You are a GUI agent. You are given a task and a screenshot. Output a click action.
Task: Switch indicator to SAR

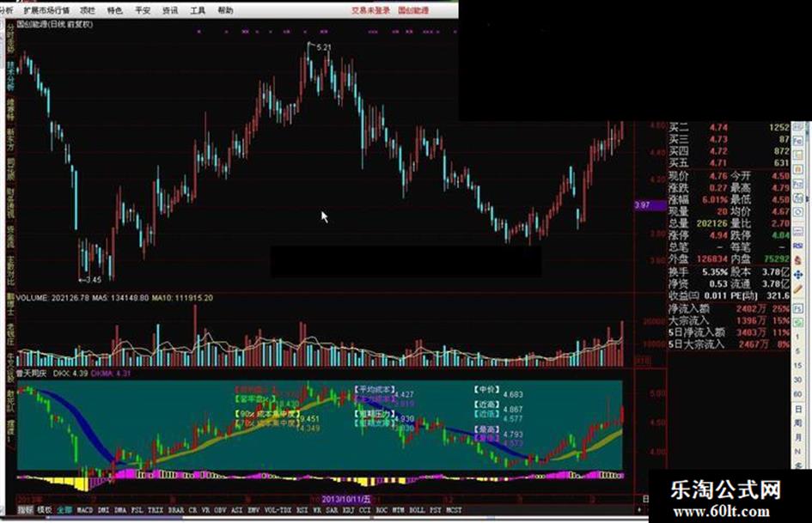pyautogui.click(x=330, y=510)
